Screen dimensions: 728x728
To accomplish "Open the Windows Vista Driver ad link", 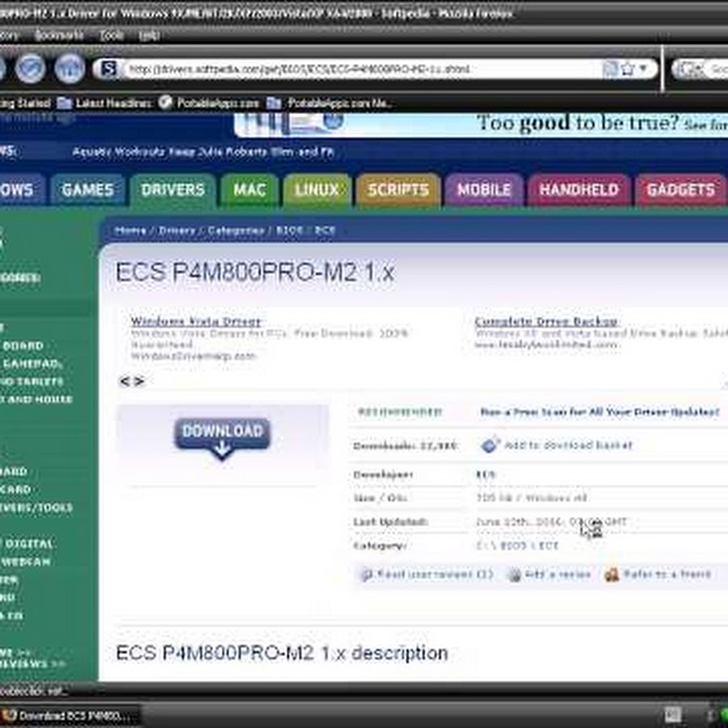I will point(196,321).
